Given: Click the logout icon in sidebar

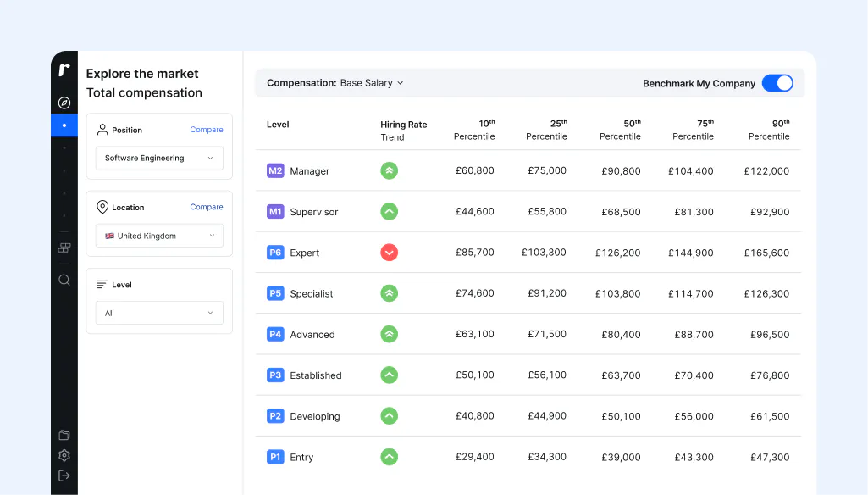Looking at the screenshot, I should tap(64, 476).
